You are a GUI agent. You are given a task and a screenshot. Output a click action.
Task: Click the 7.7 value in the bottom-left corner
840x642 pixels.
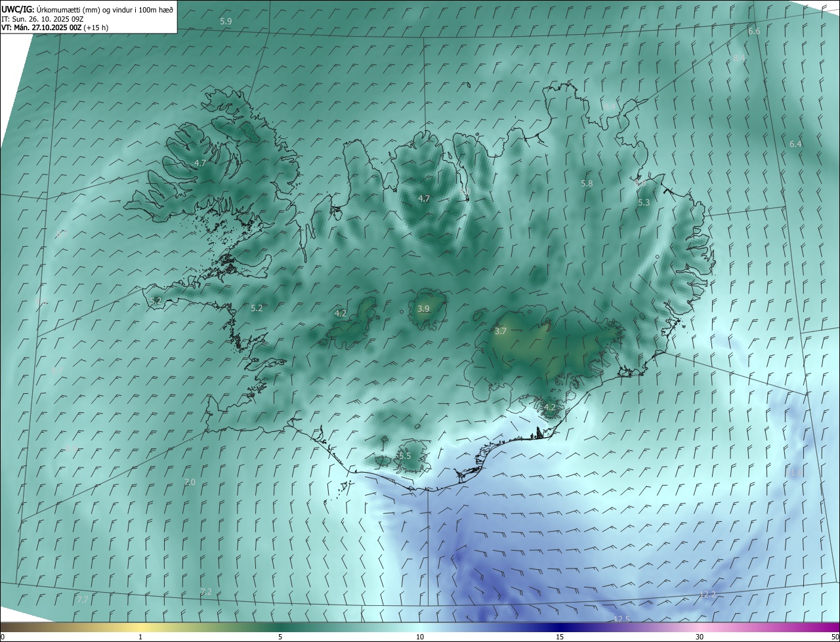click(82, 600)
